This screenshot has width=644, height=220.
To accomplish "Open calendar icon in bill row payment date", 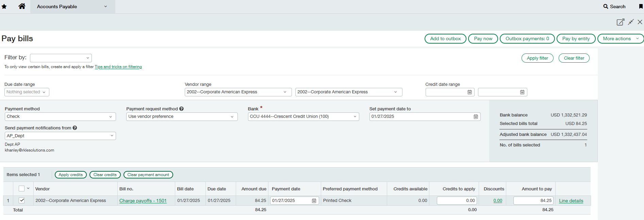I will point(314,201).
